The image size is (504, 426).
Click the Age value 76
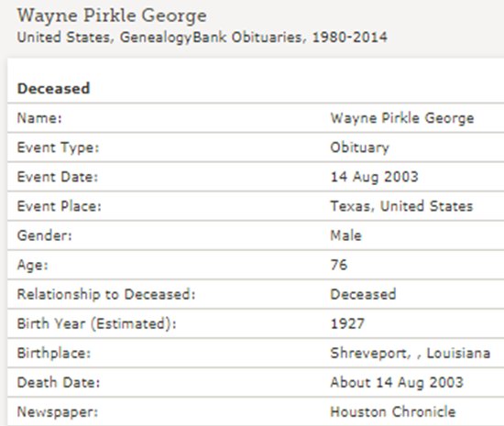click(x=339, y=265)
